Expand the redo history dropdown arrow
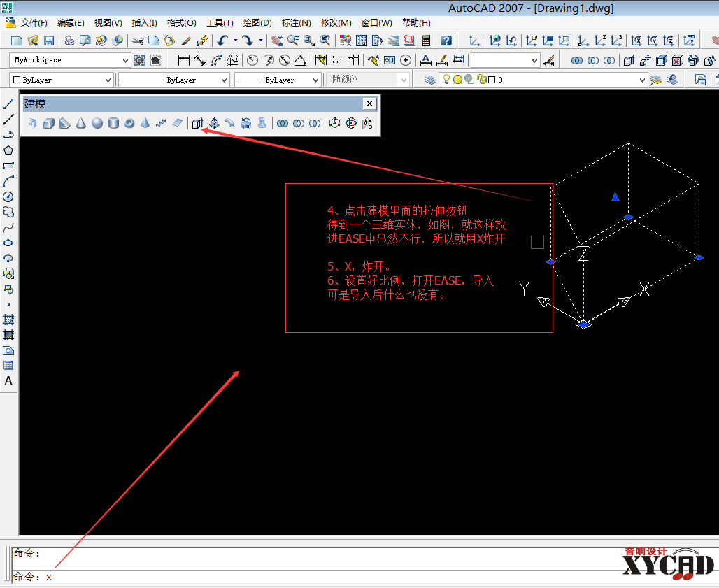 coord(260,41)
